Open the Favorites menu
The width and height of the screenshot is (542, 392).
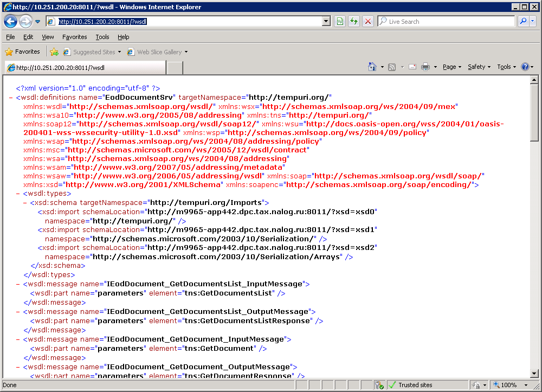[74, 37]
